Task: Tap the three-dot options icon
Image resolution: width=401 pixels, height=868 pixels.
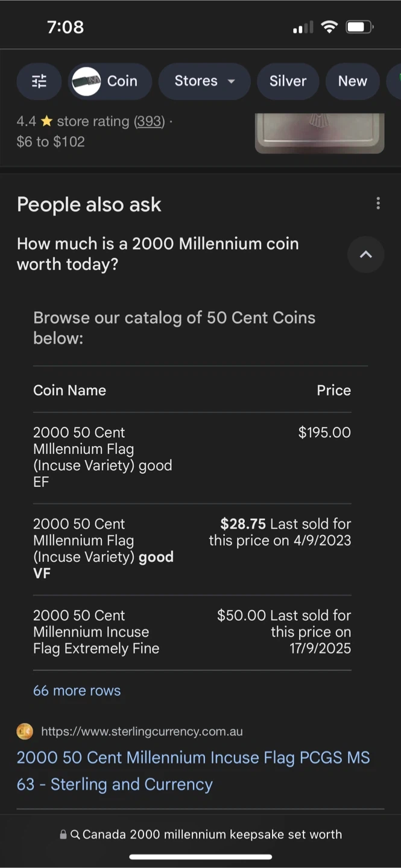Action: pos(378,204)
